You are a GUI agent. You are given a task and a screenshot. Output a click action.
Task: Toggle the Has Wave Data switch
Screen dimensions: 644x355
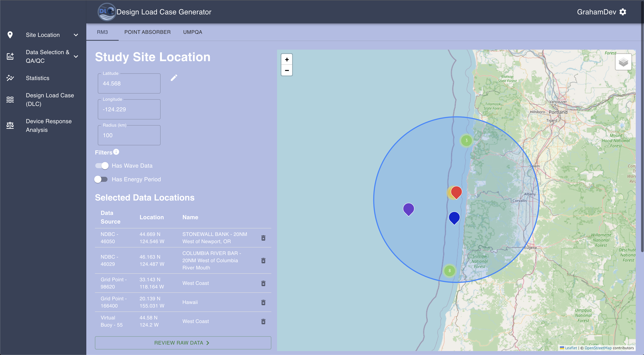click(x=102, y=166)
